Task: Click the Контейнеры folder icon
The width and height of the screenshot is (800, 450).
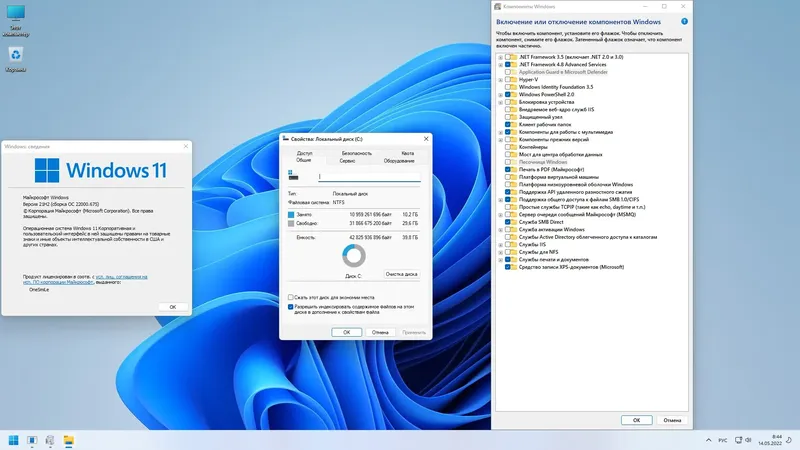Action: click(514, 147)
